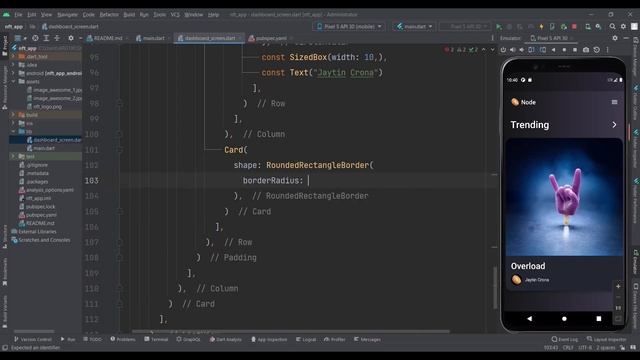The height and width of the screenshot is (360, 640).
Task: Trigger Flutter hot reload lightning icon
Action: click(x=542, y=27)
